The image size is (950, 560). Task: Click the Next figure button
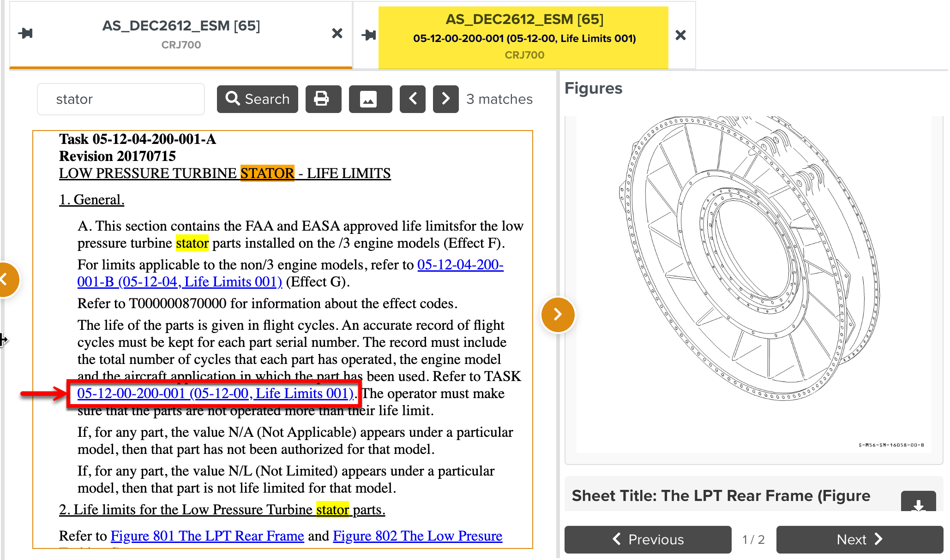point(859,539)
